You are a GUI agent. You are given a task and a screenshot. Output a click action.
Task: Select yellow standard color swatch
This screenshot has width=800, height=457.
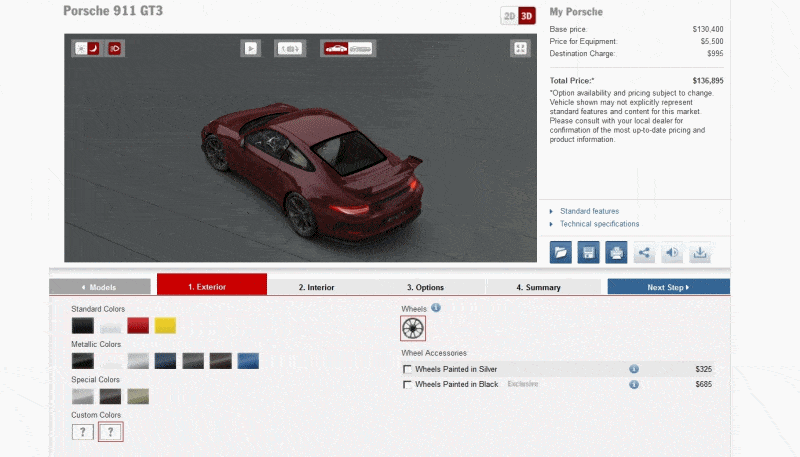point(165,325)
